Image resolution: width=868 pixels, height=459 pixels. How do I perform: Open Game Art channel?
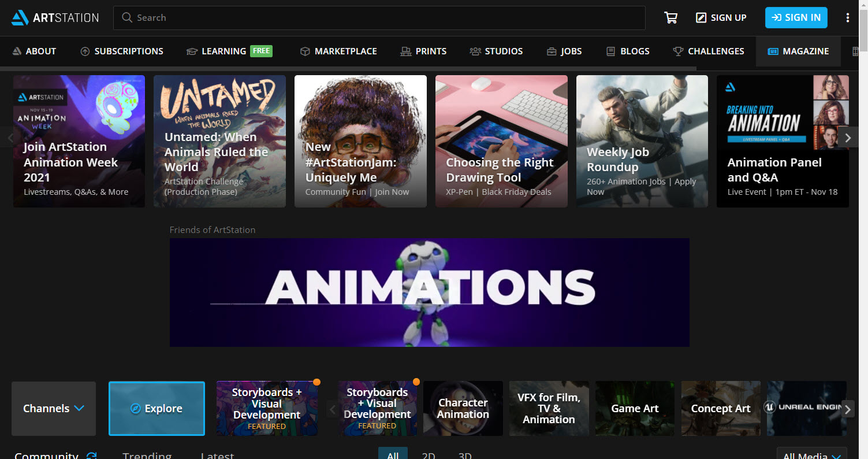pyautogui.click(x=635, y=409)
